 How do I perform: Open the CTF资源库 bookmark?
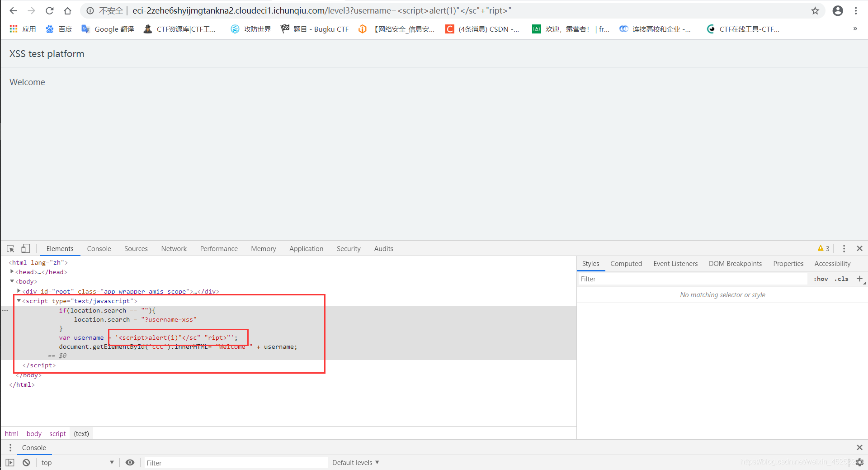click(x=180, y=29)
